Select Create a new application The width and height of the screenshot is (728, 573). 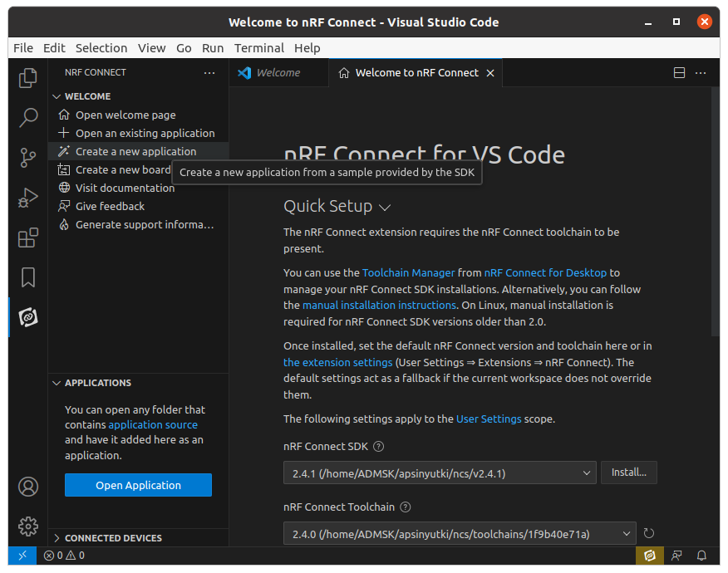138,152
